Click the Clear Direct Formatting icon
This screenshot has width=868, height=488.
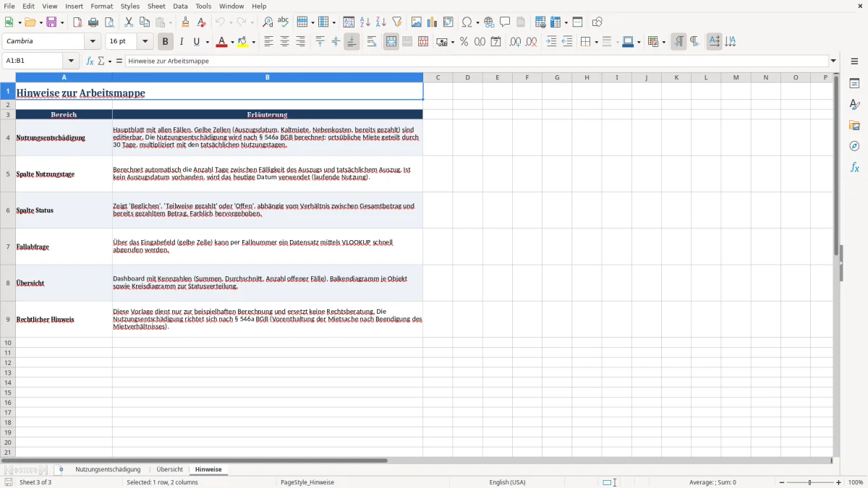(201, 22)
